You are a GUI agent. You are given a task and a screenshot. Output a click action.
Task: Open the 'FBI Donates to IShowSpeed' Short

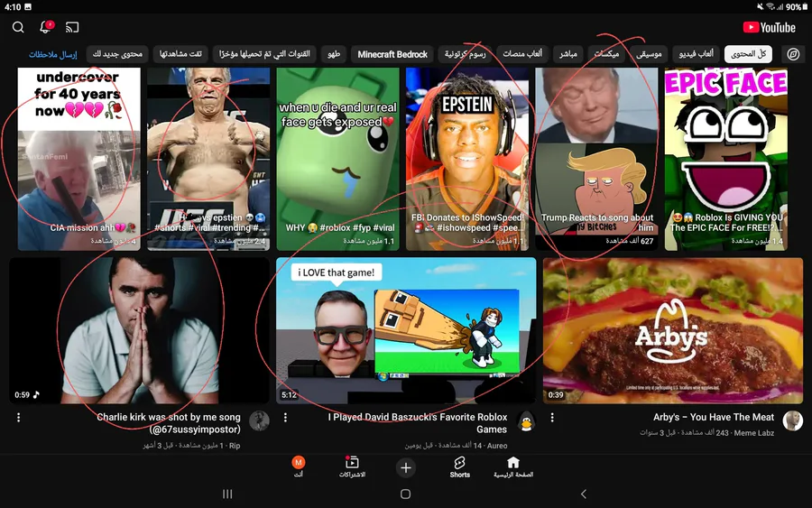point(467,159)
